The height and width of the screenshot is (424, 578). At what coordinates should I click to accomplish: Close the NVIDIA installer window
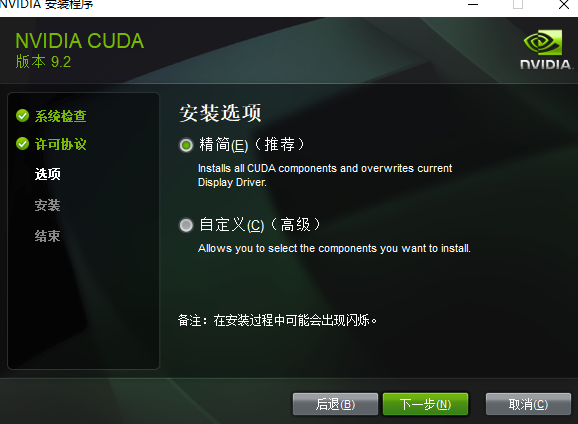564,4
